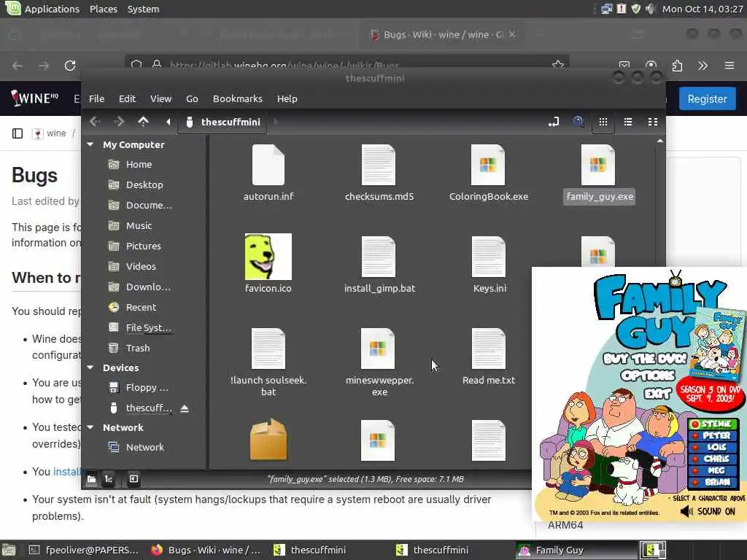The image size is (747, 560).
Task: Toggle location entry mode in file manager
Action: (554, 122)
